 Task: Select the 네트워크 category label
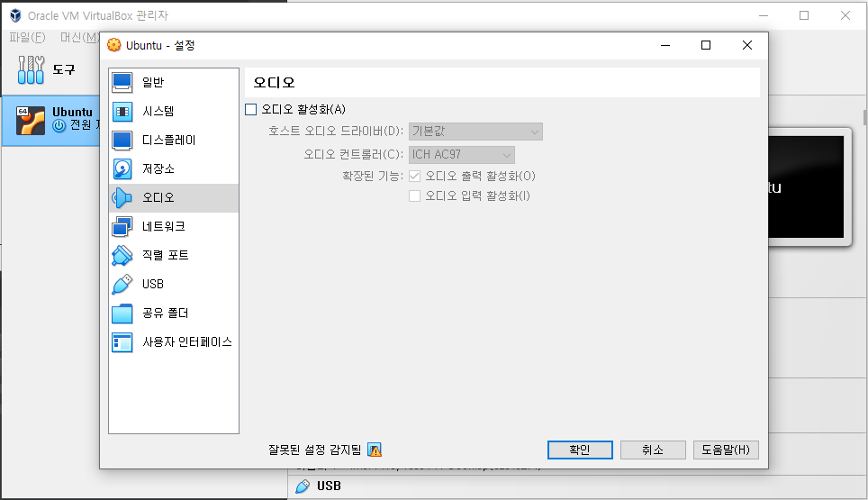[164, 226]
